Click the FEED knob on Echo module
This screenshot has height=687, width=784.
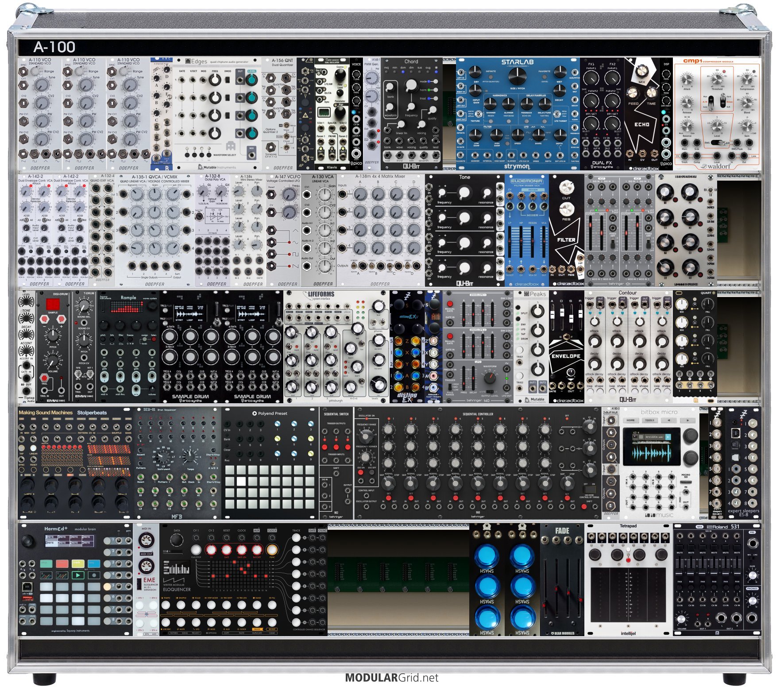[x=633, y=93]
